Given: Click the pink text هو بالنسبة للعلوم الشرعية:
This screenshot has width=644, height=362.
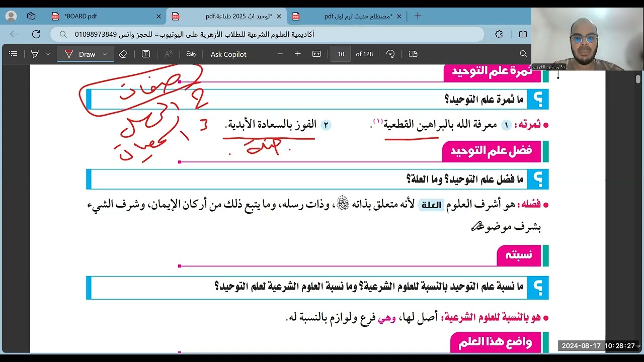Looking at the screenshot, I should [x=491, y=317].
